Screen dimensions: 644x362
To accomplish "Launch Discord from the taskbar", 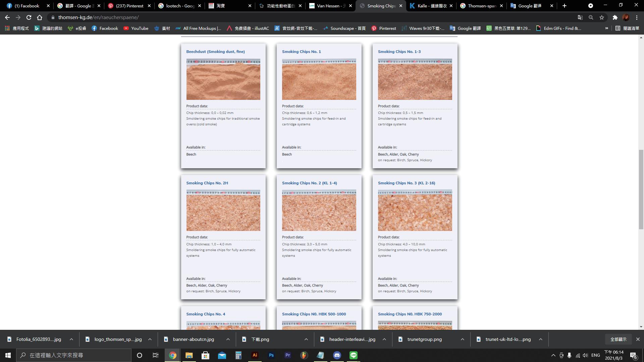I will [x=337, y=355].
